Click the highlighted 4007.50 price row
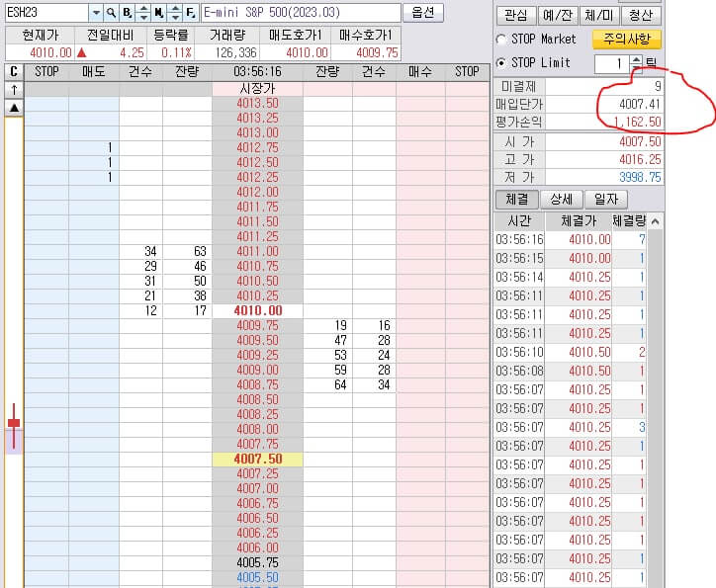 pyautogui.click(x=257, y=460)
